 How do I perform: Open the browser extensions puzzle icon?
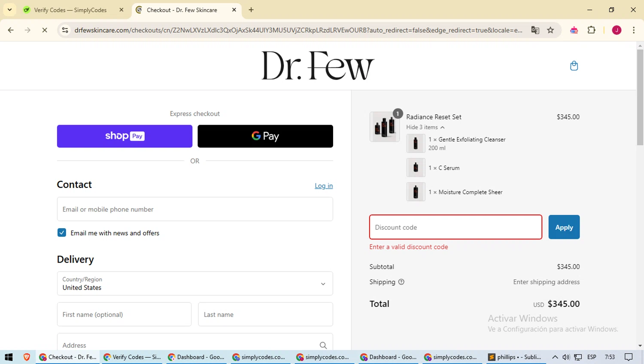[591, 30]
